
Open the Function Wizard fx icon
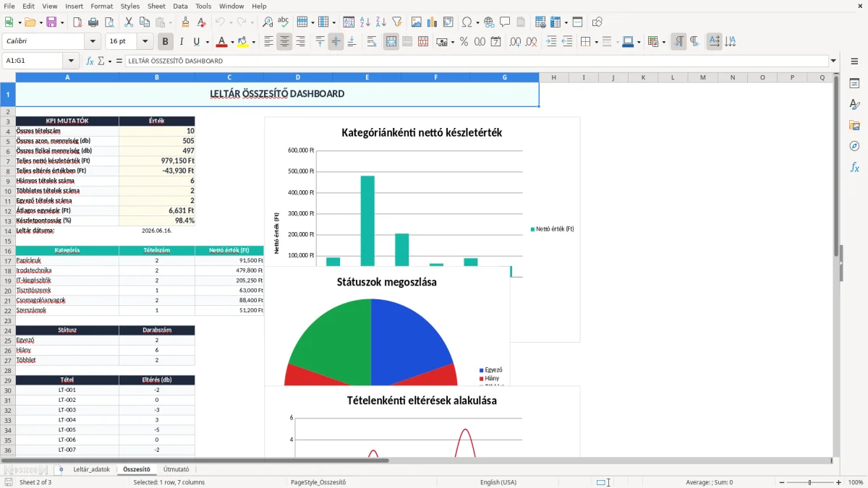(x=90, y=61)
